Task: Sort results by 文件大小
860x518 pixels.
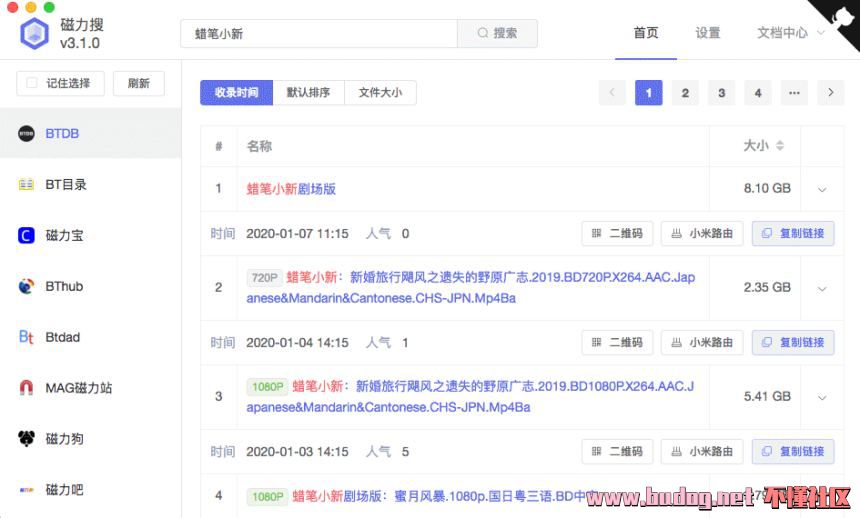Action: 380,93
